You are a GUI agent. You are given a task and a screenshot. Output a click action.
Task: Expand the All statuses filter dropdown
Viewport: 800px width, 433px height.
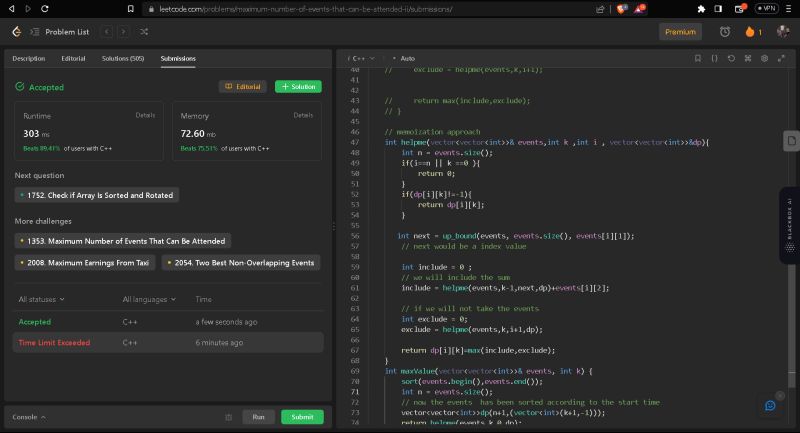coord(41,299)
